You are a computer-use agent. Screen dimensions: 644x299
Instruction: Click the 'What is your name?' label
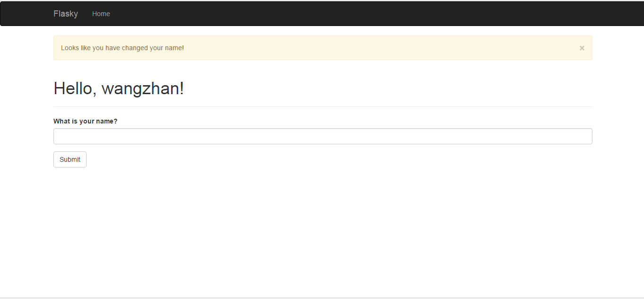pyautogui.click(x=85, y=121)
